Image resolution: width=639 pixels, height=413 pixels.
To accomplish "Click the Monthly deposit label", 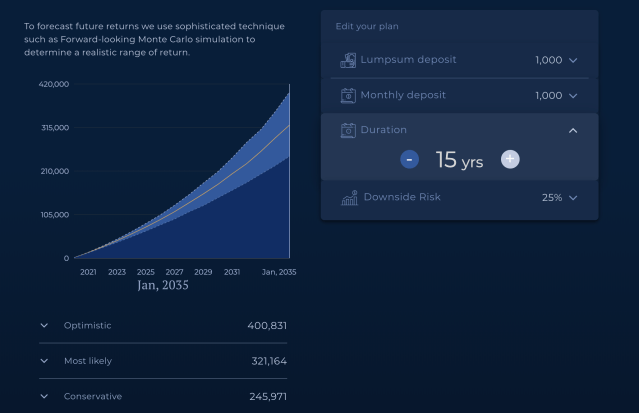I will pos(403,95).
